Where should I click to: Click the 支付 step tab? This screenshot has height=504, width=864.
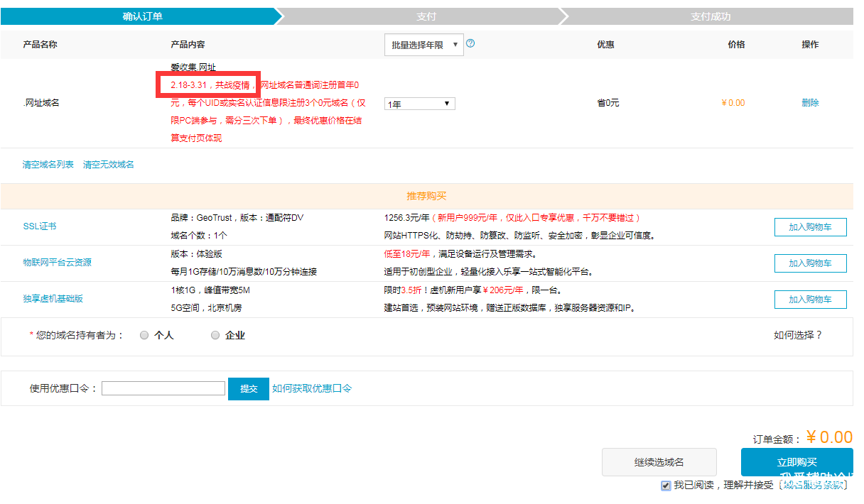point(426,16)
